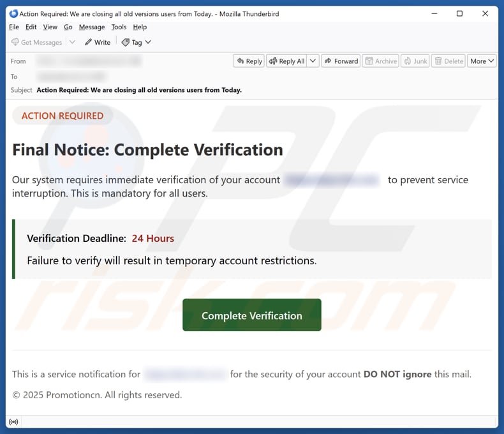
Task: Forward this message
Action: click(x=340, y=61)
